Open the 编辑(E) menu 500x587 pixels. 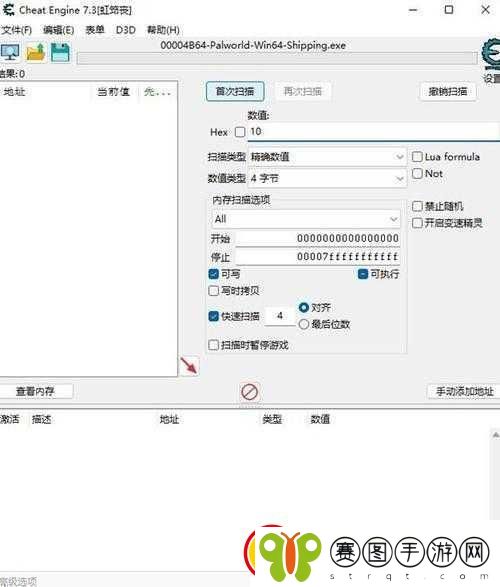(59, 30)
